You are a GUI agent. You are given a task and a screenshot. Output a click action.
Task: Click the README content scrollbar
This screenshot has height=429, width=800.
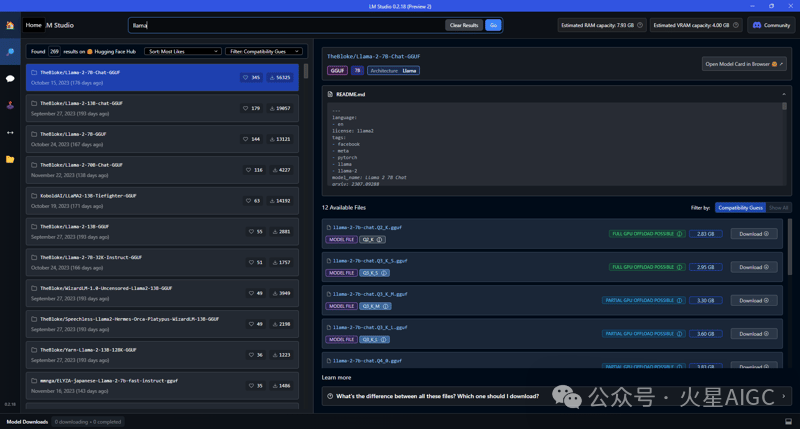pos(784,106)
